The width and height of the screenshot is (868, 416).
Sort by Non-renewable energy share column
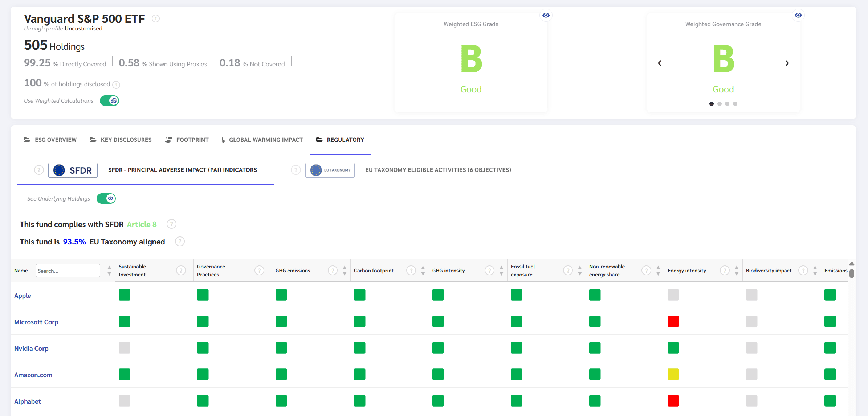point(658,271)
